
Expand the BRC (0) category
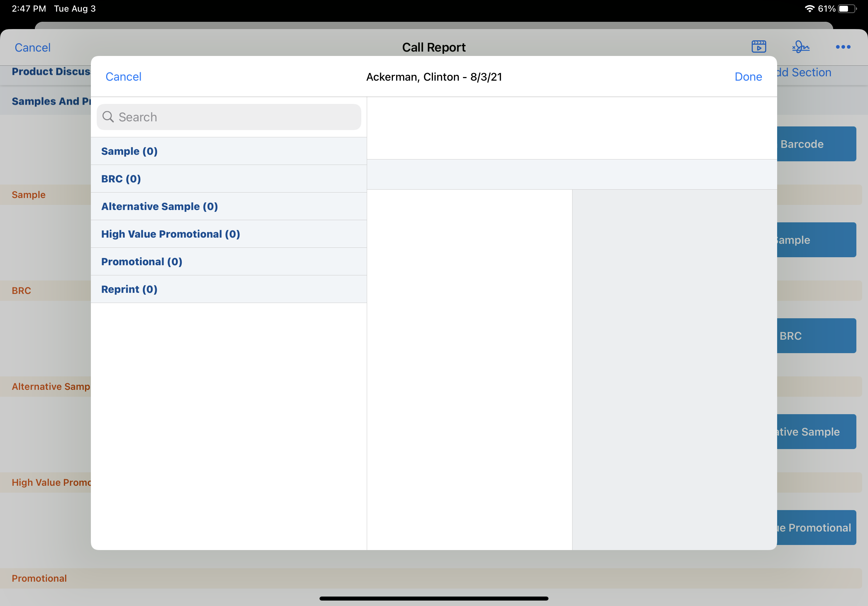[x=228, y=179]
